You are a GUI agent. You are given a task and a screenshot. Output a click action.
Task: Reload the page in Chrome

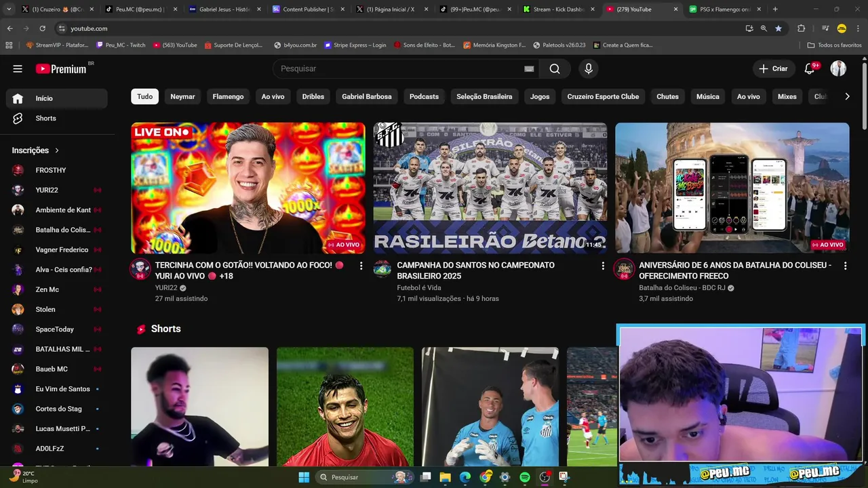[42, 28]
